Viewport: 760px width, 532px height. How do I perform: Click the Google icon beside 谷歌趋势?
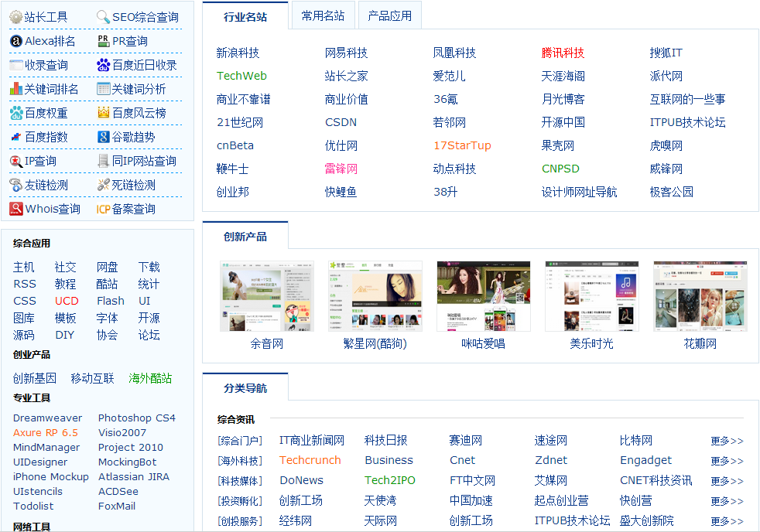pos(103,137)
